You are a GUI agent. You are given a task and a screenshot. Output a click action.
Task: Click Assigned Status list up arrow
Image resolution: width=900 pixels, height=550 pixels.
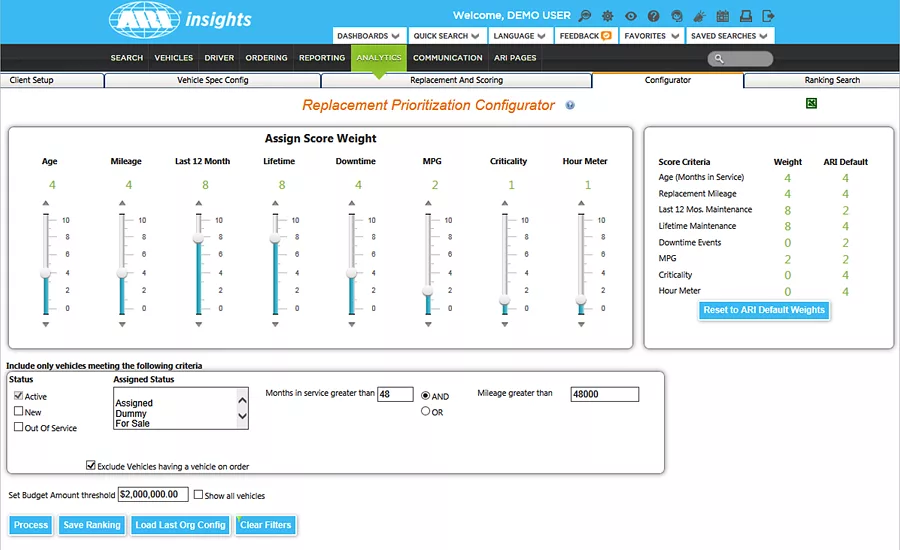(x=242, y=401)
